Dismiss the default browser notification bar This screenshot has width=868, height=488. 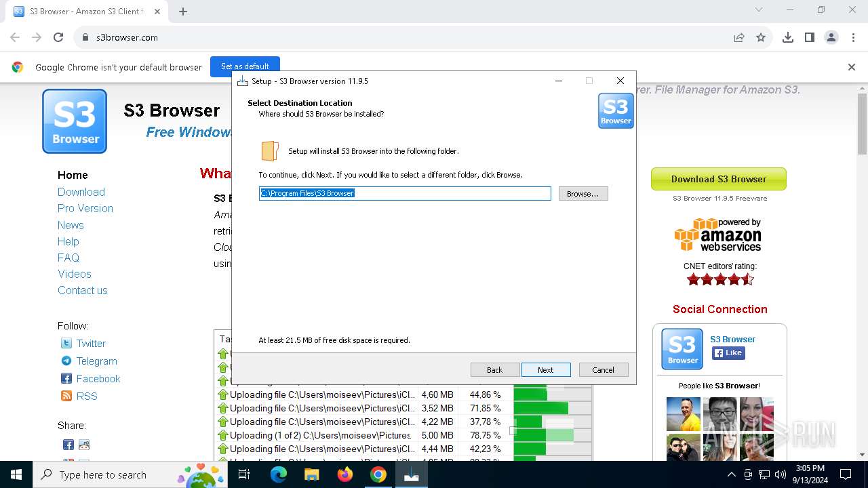point(852,67)
